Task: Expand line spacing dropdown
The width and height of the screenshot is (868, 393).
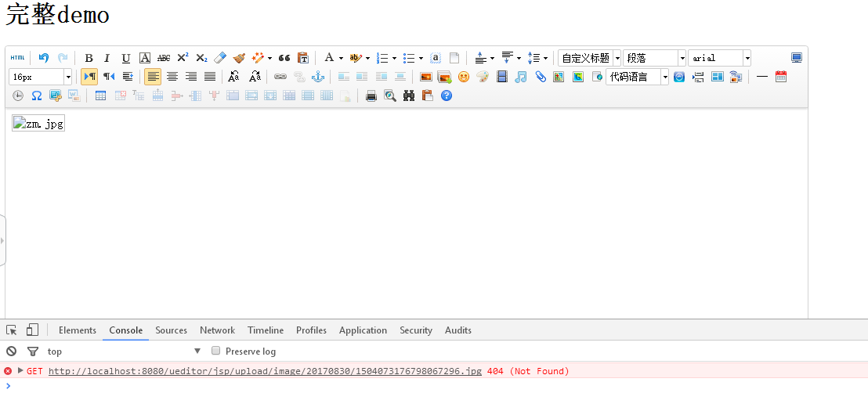Action: 545,58
